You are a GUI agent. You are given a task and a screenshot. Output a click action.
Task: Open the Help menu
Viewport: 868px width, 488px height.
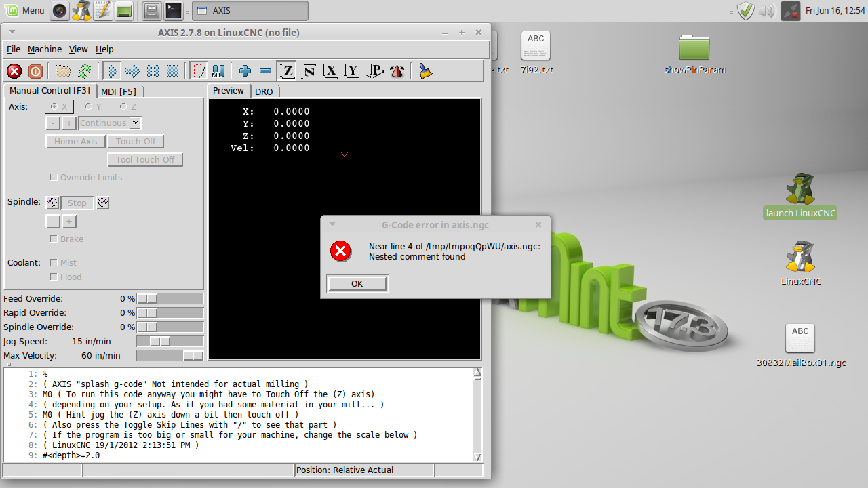click(104, 49)
